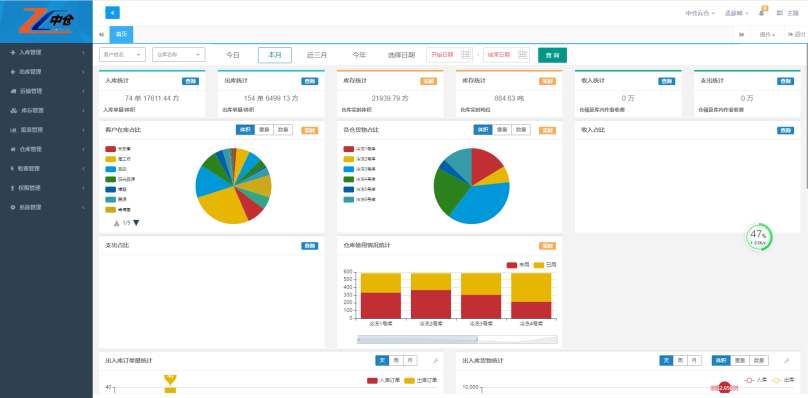Click the 报表管理 chart icon
This screenshot has width=808, height=398.
point(13,130)
